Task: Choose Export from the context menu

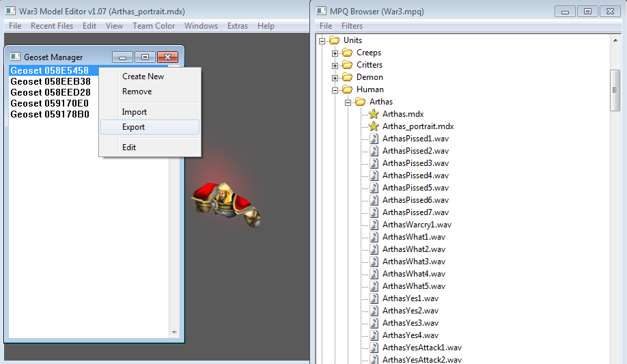Action: tap(150, 127)
